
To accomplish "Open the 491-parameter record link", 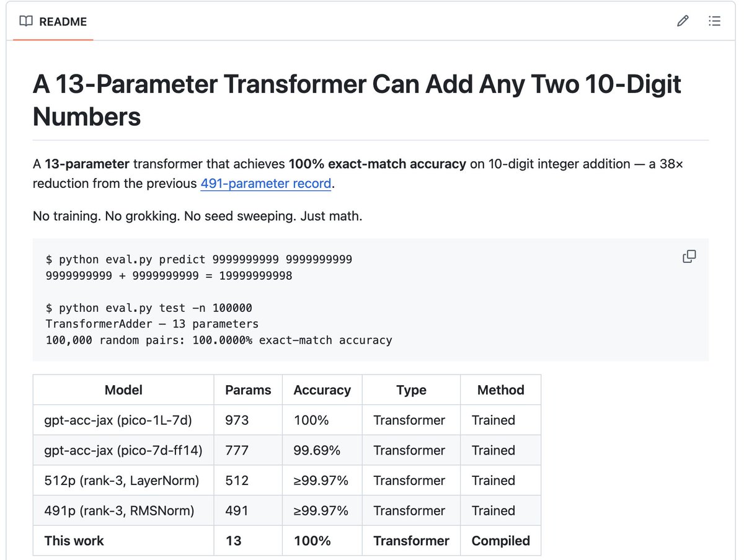I will click(266, 184).
